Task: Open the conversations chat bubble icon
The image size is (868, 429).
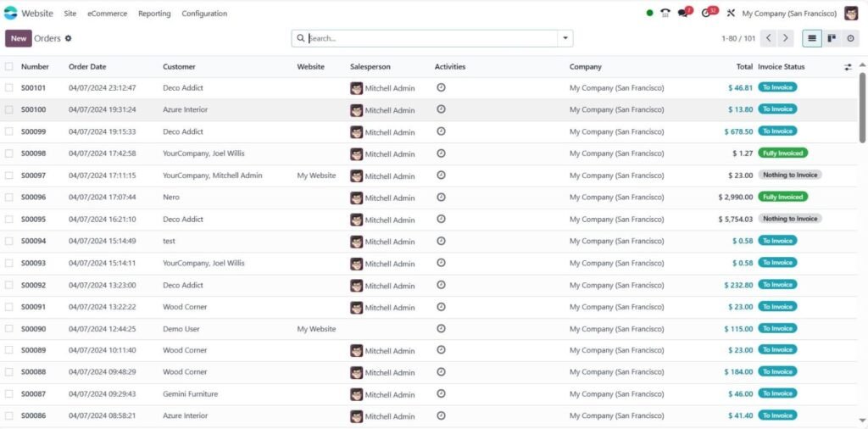Action: pos(684,13)
